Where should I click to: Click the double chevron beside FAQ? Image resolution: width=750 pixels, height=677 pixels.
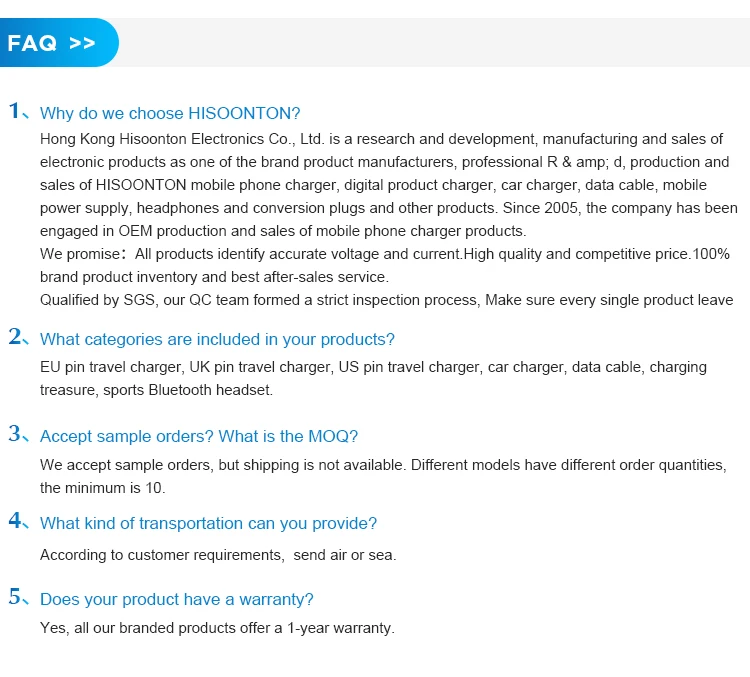click(83, 43)
